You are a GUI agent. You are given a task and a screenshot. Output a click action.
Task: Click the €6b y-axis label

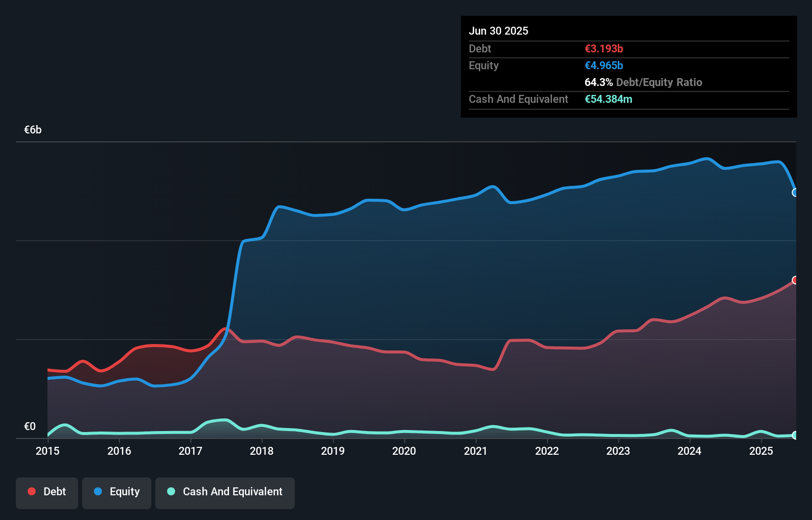pos(33,130)
